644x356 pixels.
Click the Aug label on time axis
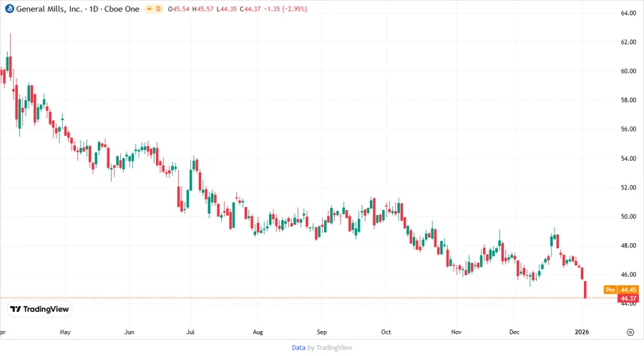[258, 332]
